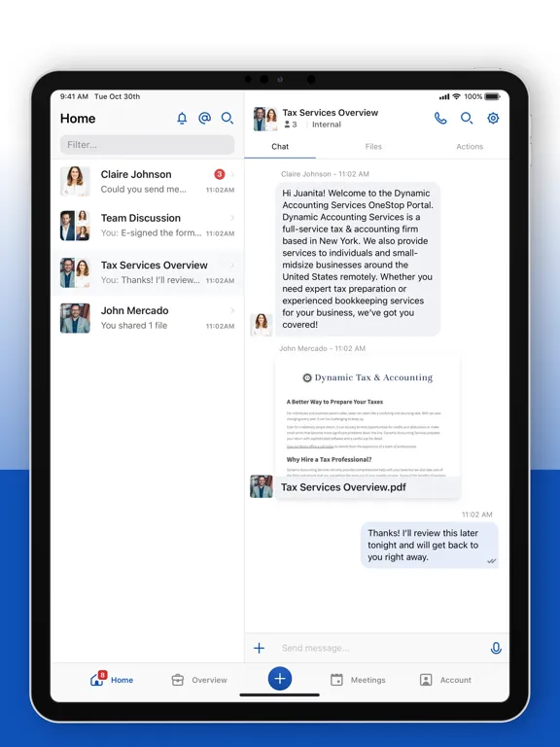Viewport: 560px width, 747px height.
Task: Tap group avatar in chat header
Action: (265, 119)
